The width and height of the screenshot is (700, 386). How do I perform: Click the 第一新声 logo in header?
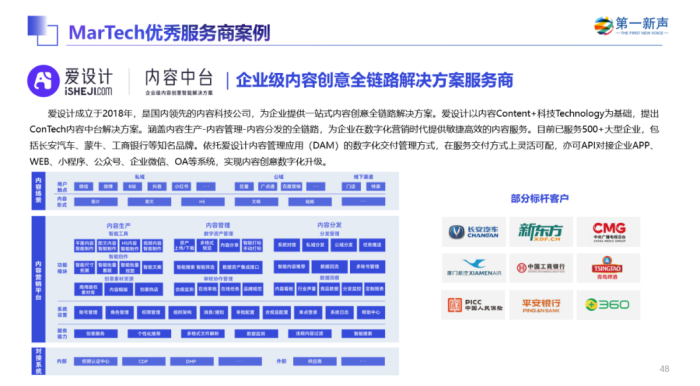[x=631, y=25]
